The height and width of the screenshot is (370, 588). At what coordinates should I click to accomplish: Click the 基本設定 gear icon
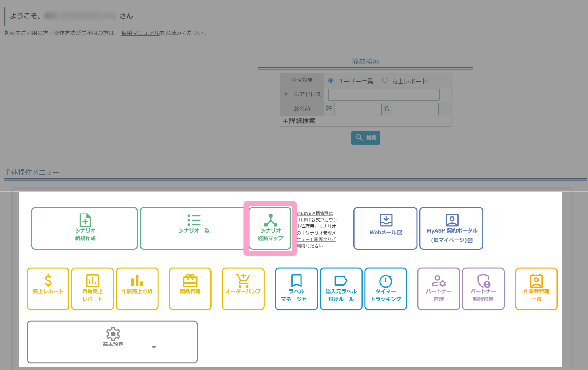[113, 334]
